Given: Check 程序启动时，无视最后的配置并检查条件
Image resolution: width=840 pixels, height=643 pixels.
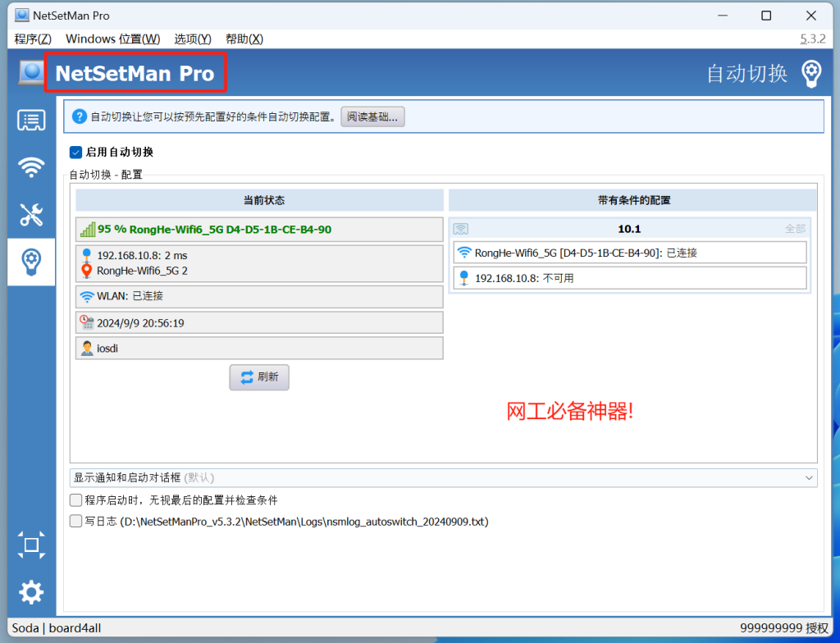Looking at the screenshot, I should [75, 500].
